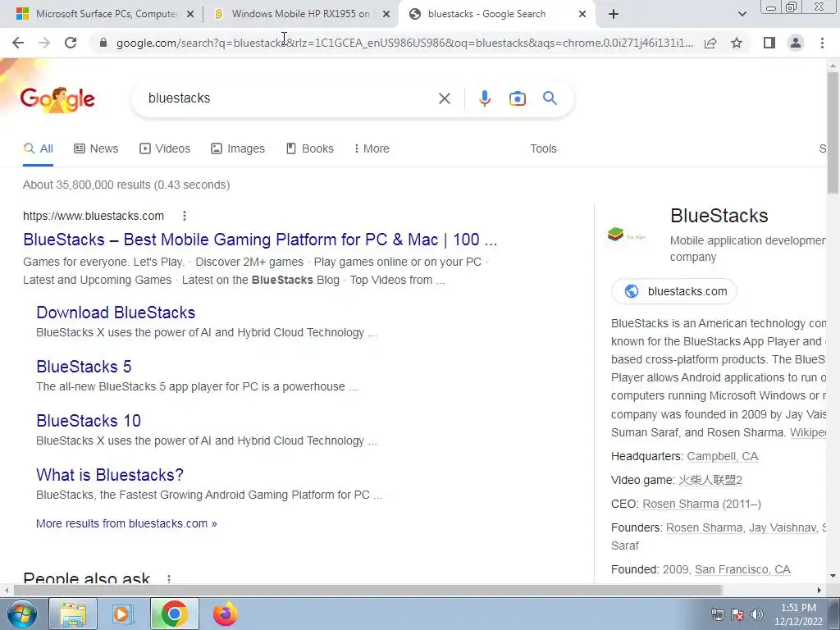Open Windows Media Player from taskbar
This screenshot has width=840, height=630.
[123, 614]
